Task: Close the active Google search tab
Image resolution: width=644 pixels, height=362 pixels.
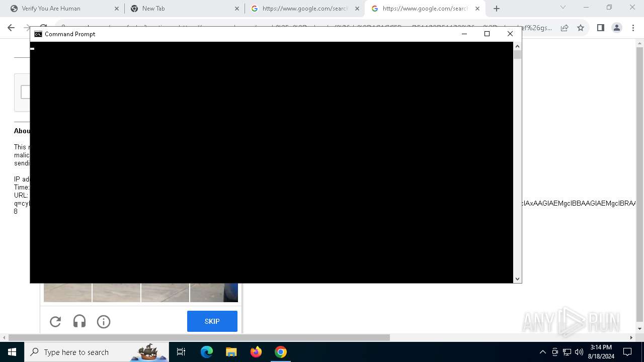Action: point(477,9)
